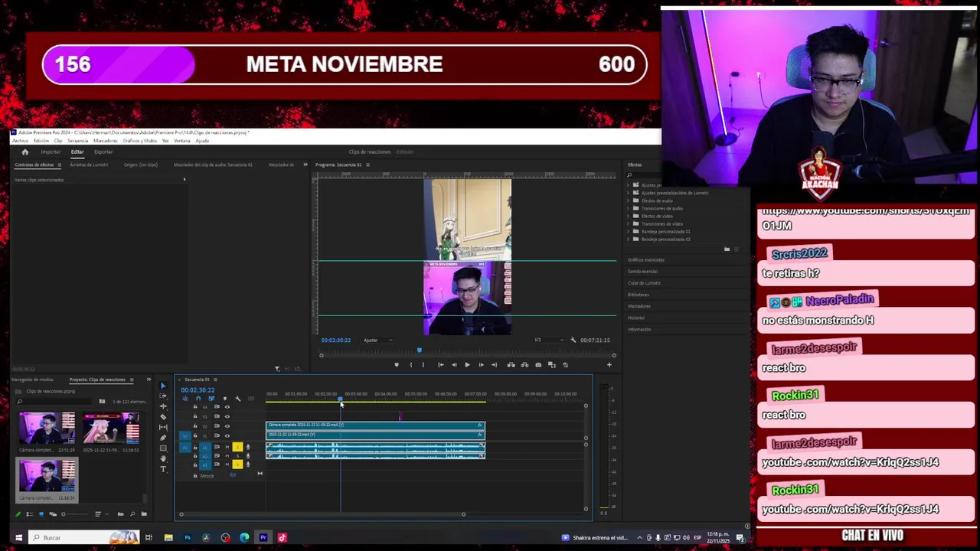Viewport: 980px width, 551px height.
Task: Open the Secuencia menu
Action: [77, 141]
